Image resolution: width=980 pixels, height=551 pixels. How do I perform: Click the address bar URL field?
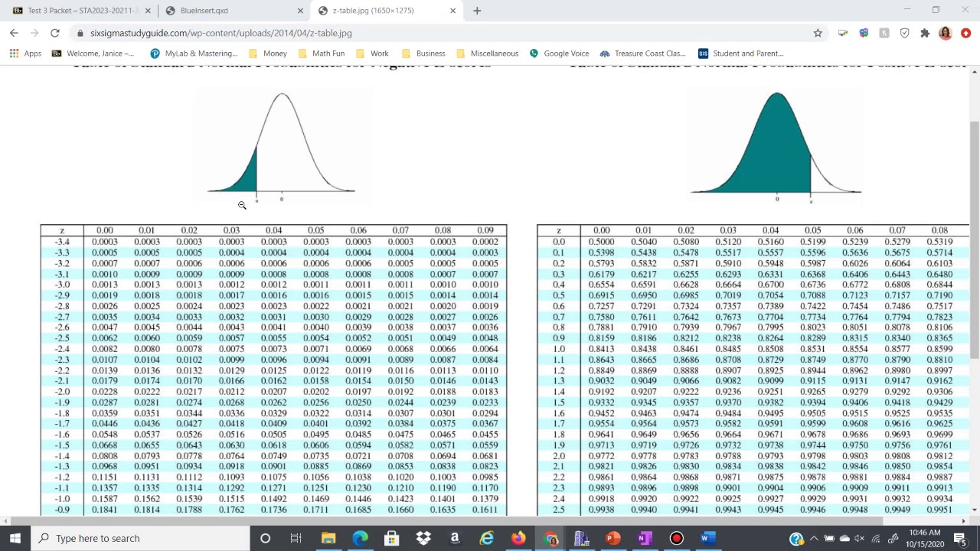tap(383, 33)
